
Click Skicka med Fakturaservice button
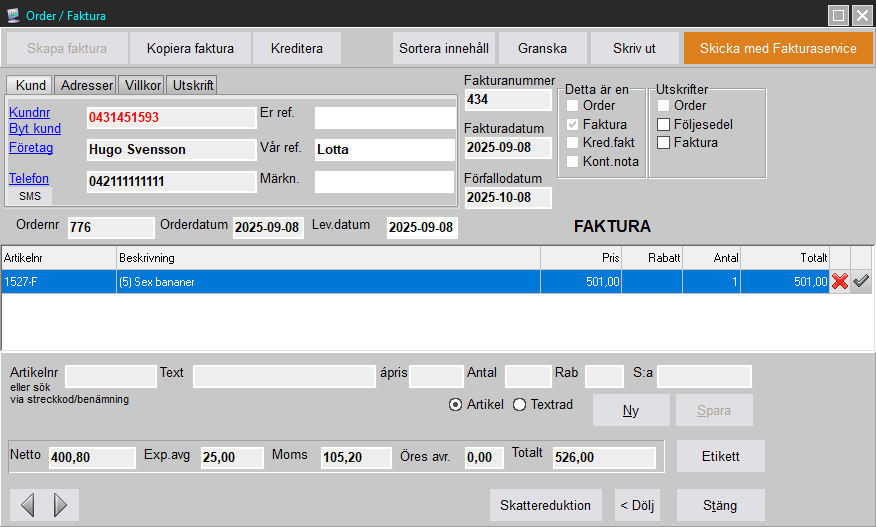point(778,48)
